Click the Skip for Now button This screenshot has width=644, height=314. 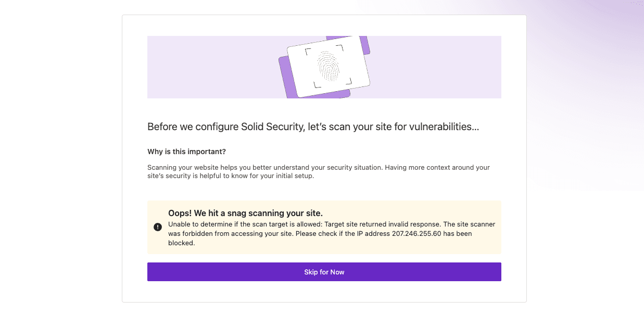(324, 272)
